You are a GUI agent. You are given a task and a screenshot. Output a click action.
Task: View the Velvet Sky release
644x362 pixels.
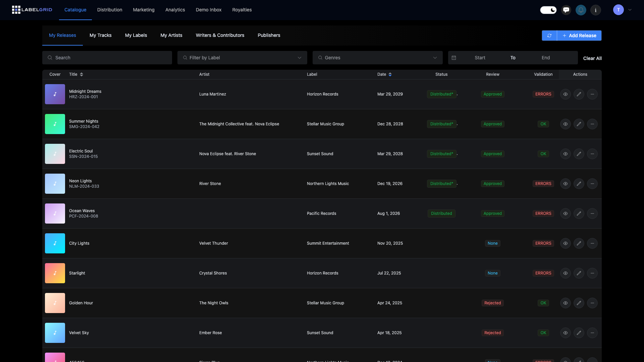(566, 333)
